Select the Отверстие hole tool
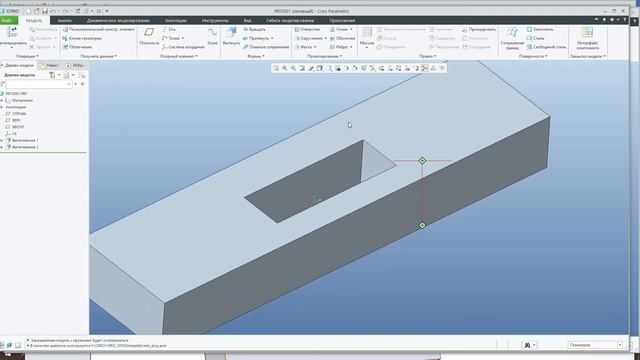The height and width of the screenshot is (360, 640). tap(307, 29)
